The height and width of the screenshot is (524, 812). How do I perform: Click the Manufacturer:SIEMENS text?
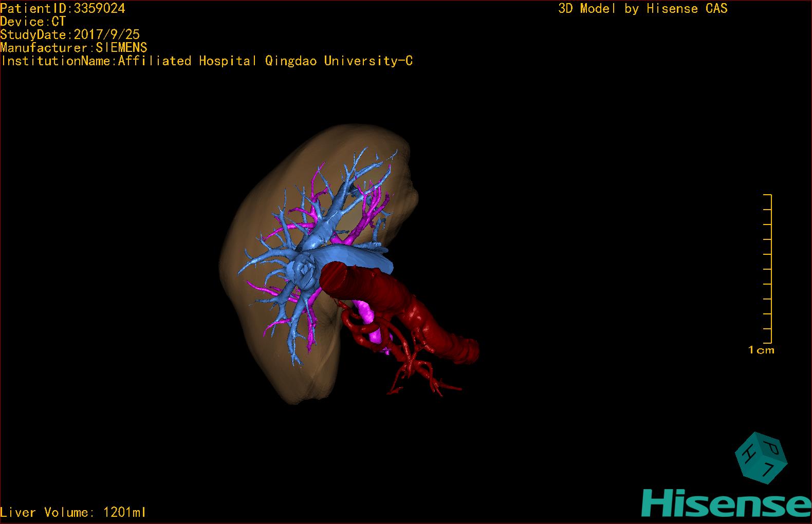[x=74, y=48]
